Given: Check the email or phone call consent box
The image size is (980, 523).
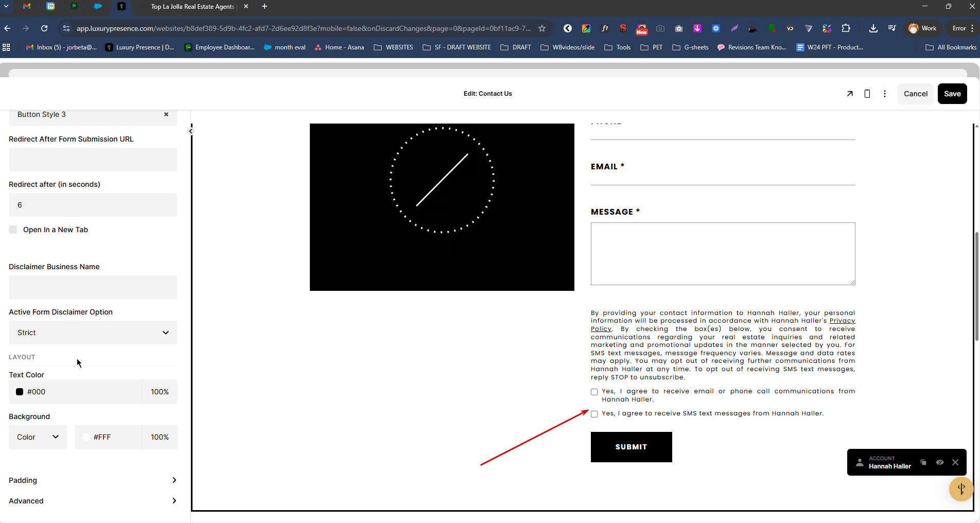Looking at the screenshot, I should [x=594, y=392].
